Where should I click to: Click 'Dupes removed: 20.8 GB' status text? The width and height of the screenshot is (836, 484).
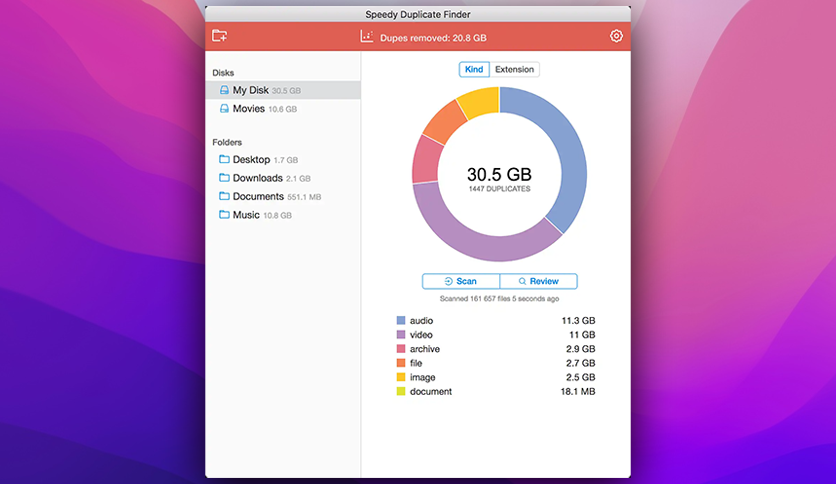coord(433,38)
